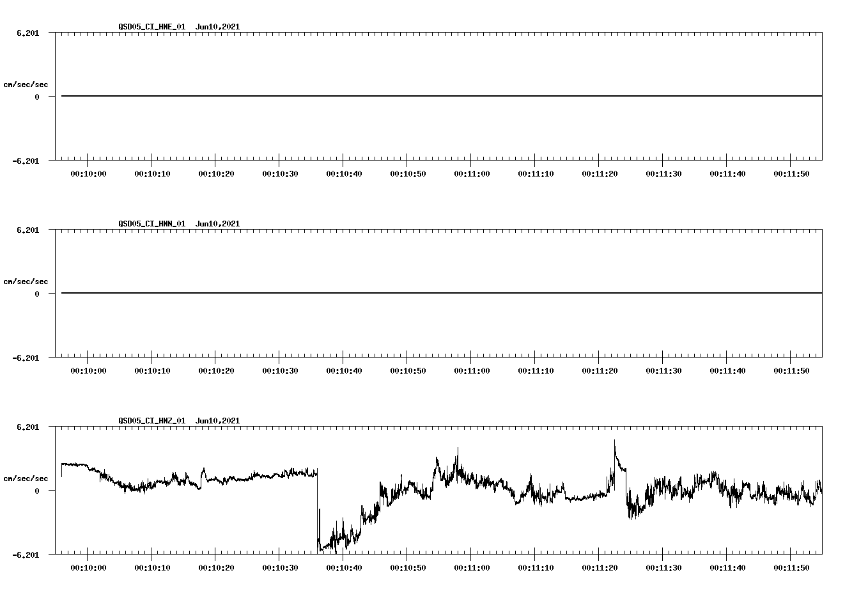This screenshot has width=868, height=591.
Task: Click the QSD05_CI_HNE_01 plot title
Action: pyautogui.click(x=152, y=27)
